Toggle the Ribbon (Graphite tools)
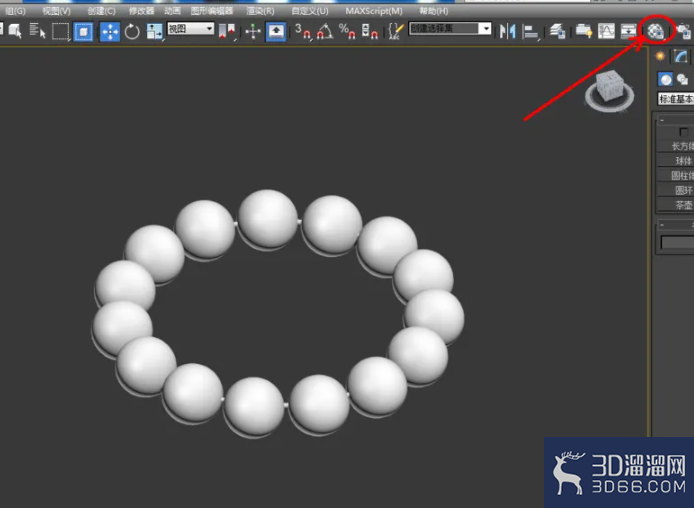694x508 pixels. coord(584,31)
